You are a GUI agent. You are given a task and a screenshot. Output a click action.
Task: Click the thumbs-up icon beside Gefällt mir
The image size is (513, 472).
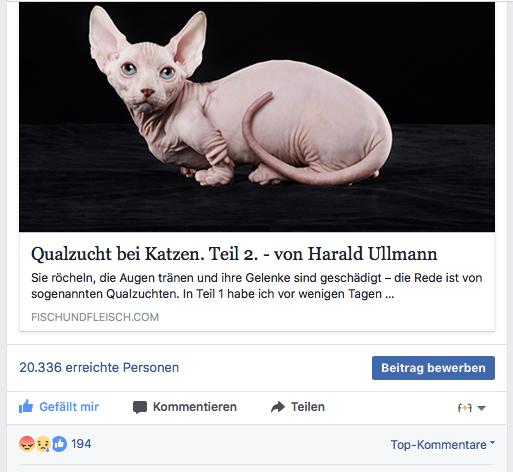(26, 406)
